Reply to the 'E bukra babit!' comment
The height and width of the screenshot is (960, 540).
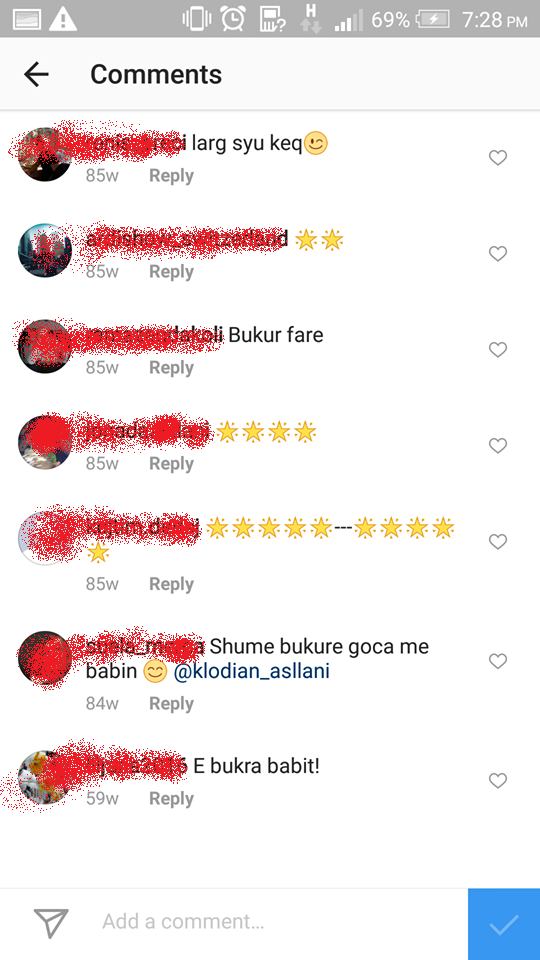pos(171,798)
